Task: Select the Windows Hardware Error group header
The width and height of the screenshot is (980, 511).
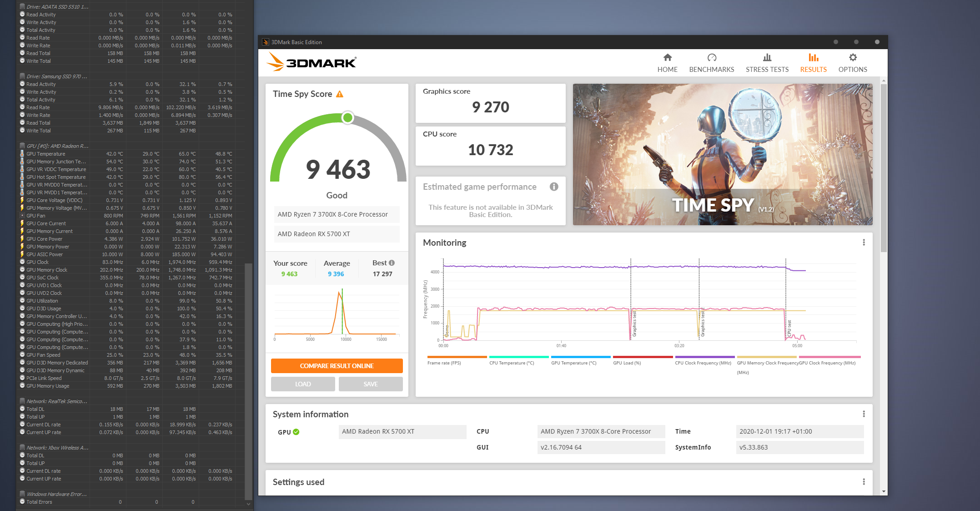Action: click(x=56, y=494)
